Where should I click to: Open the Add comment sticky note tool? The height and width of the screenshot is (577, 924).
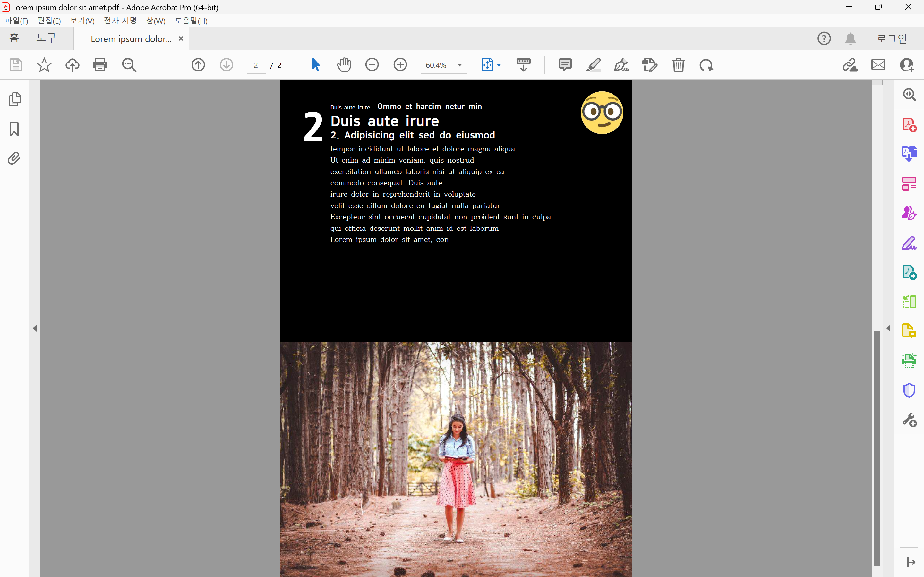point(565,65)
